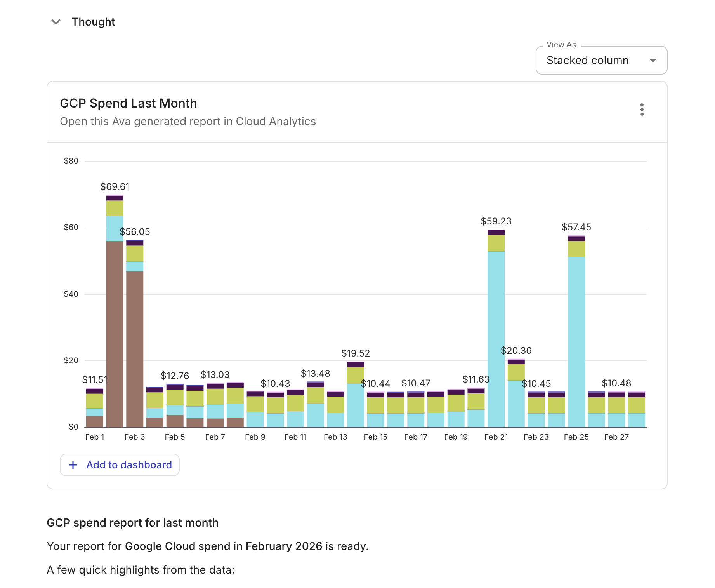Select the brown segment of the $69.61 bar

coord(115,334)
